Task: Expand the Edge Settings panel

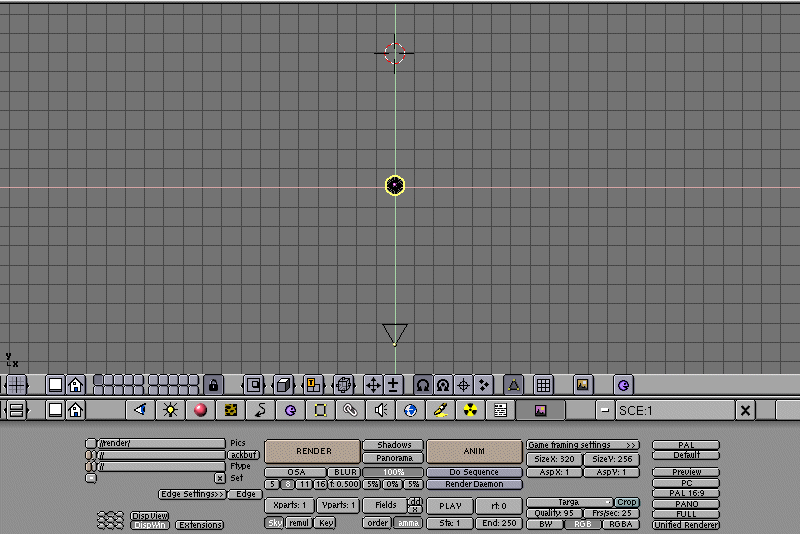Action: 192,494
